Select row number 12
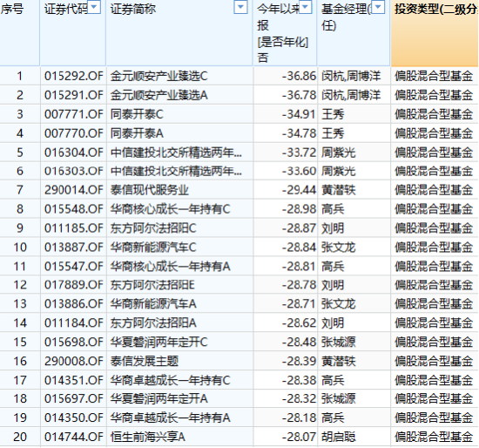 click(20, 285)
